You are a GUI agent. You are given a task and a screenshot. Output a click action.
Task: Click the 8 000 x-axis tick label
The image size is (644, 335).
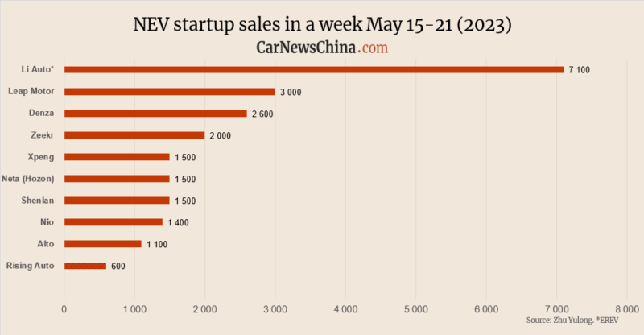coord(627,309)
